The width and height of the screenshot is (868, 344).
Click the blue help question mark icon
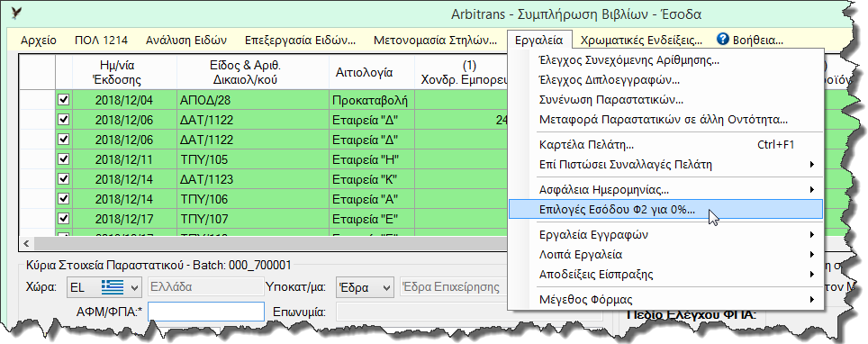point(722,39)
